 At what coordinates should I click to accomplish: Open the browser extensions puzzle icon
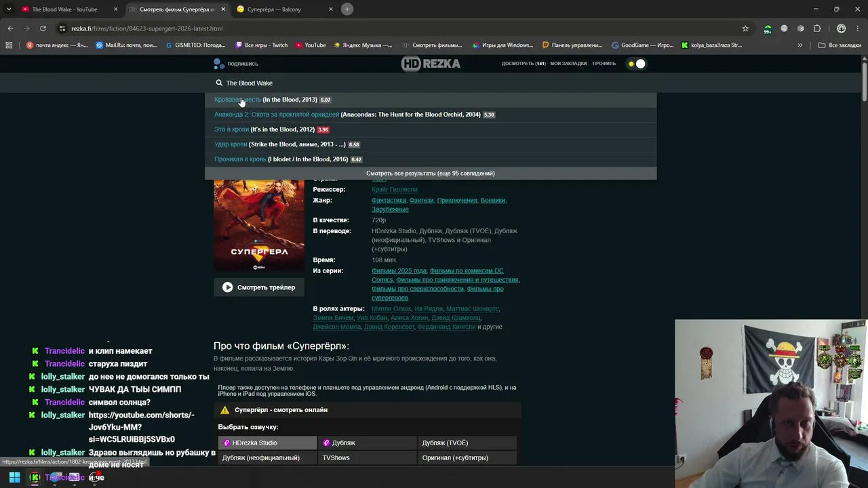coord(817,28)
